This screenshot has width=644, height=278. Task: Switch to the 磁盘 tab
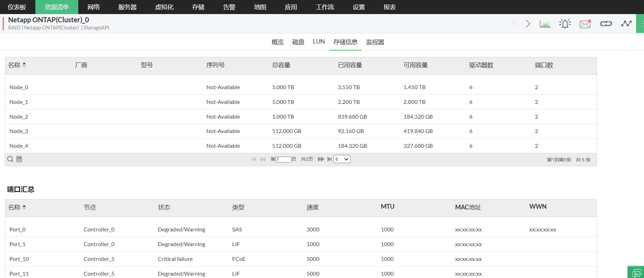(x=298, y=42)
